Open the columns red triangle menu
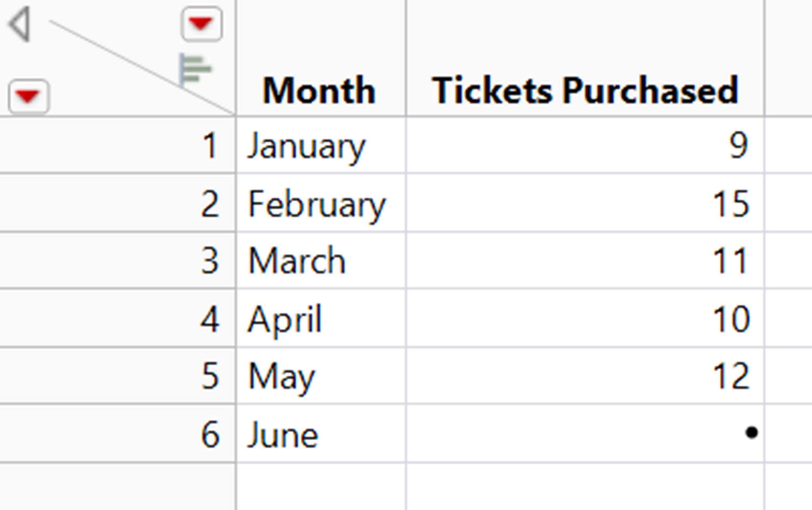The image size is (812, 510). coord(202,24)
